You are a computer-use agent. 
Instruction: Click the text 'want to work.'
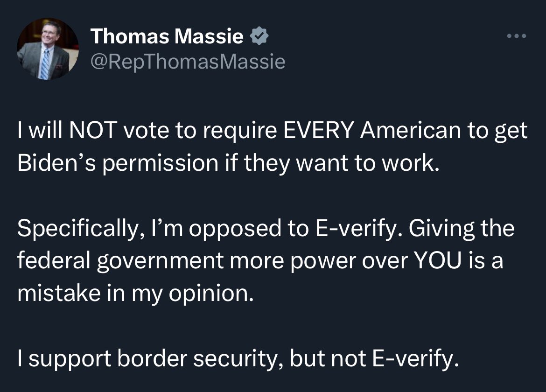click(368, 162)
